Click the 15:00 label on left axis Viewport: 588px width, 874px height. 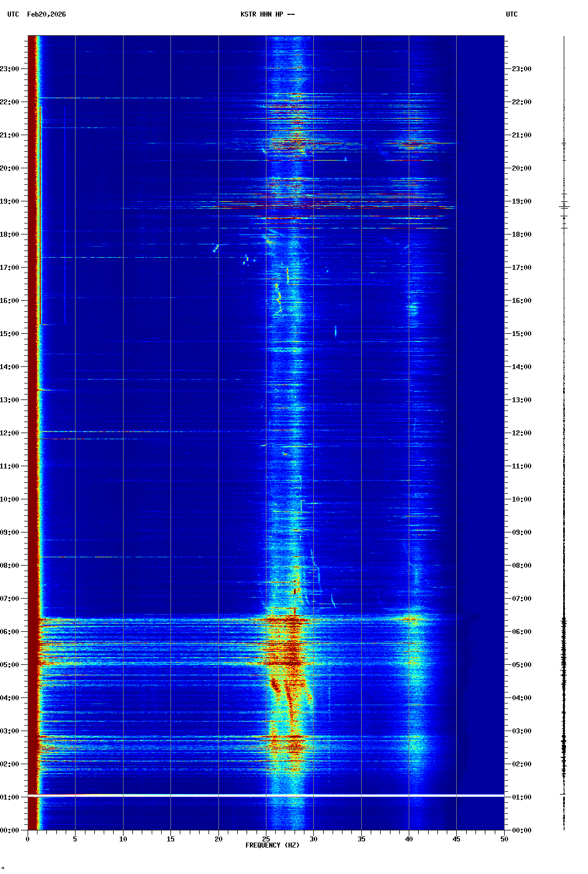[x=10, y=334]
